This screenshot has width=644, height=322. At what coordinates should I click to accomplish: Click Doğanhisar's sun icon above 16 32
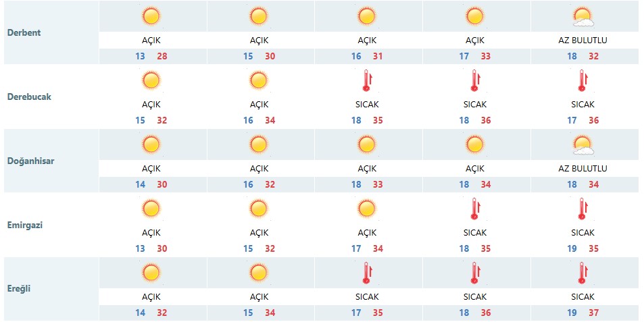(259, 144)
